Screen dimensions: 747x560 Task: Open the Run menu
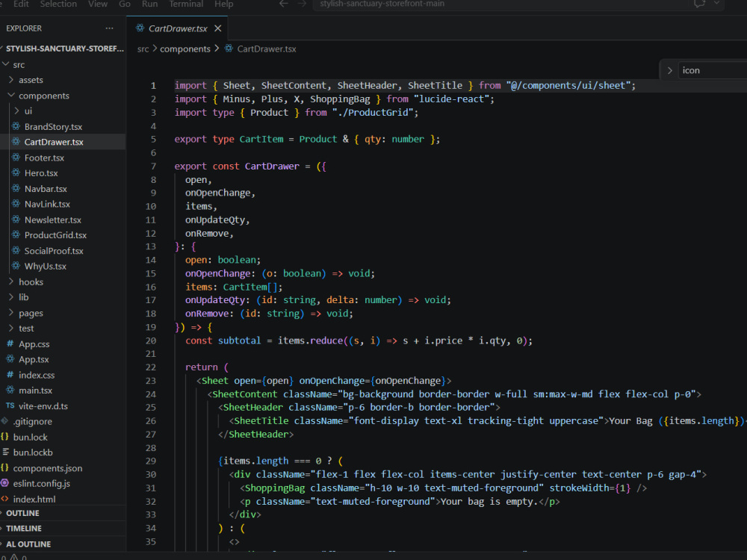point(149,4)
